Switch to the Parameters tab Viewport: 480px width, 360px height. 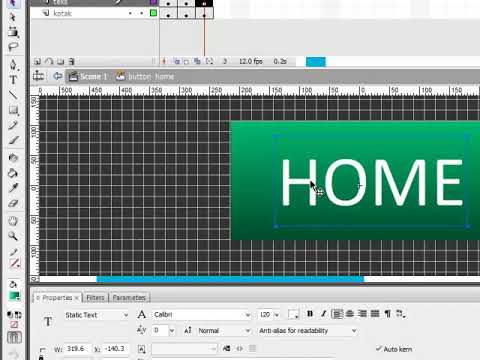point(129,298)
